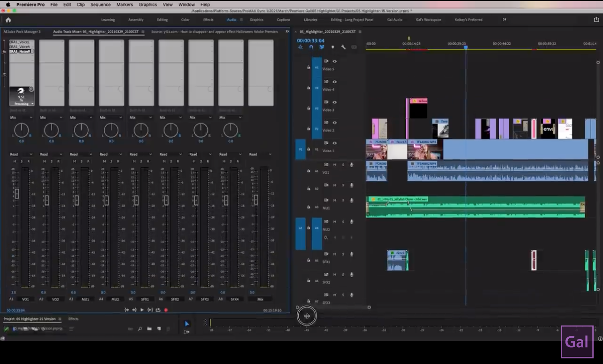Select the Track Select Forward tool
603x364 pixels.
click(x=187, y=332)
